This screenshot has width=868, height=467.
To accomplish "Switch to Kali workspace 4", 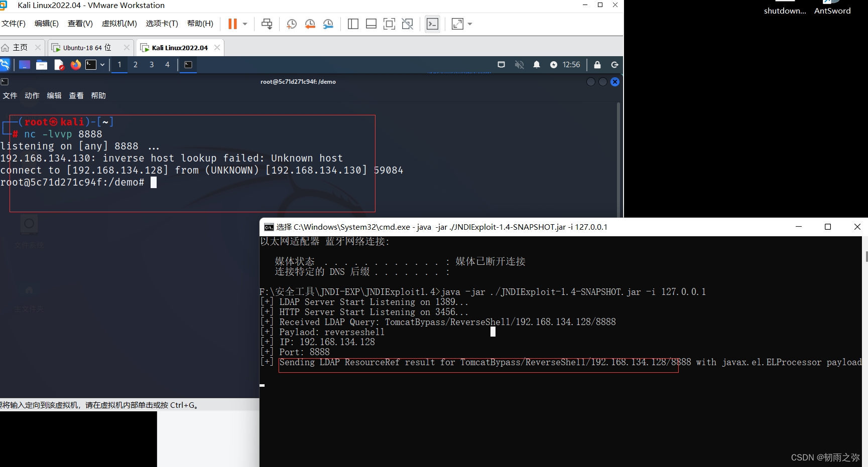I will click(168, 65).
